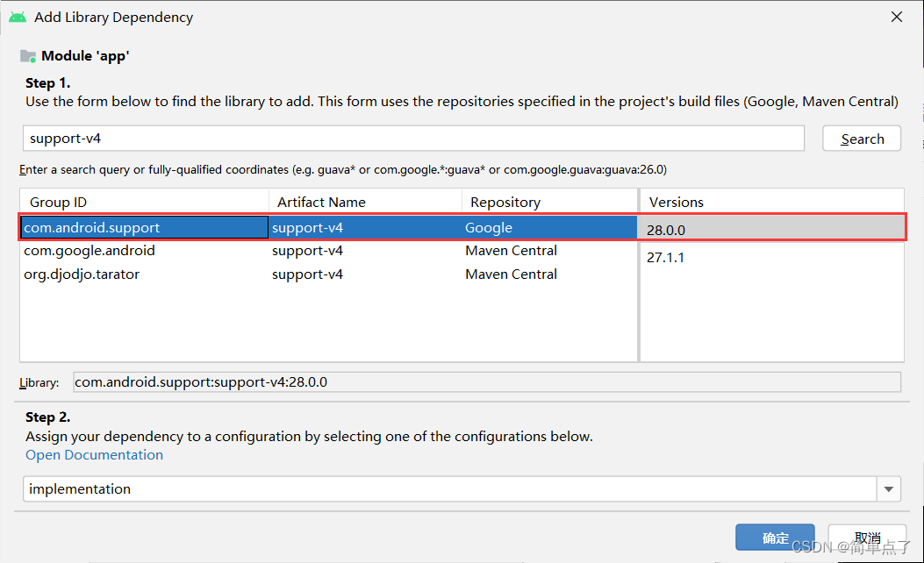Confirm with the 确定 button
This screenshot has width=924, height=563.
point(775,537)
